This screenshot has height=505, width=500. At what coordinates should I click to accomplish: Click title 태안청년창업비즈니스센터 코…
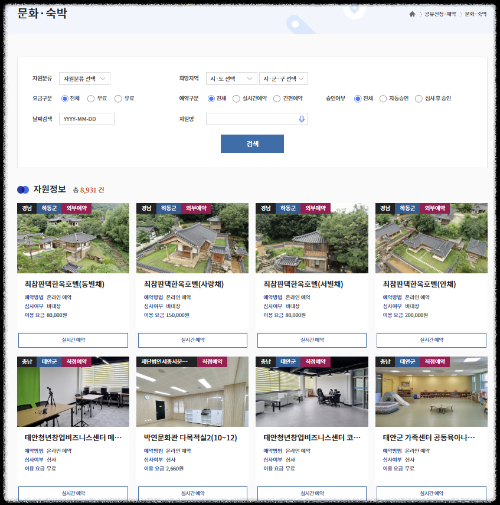[312, 438]
